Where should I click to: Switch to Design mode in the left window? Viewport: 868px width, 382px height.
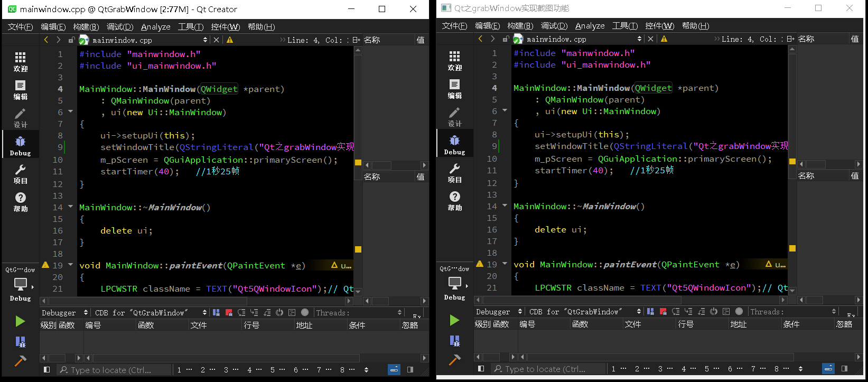(x=20, y=118)
